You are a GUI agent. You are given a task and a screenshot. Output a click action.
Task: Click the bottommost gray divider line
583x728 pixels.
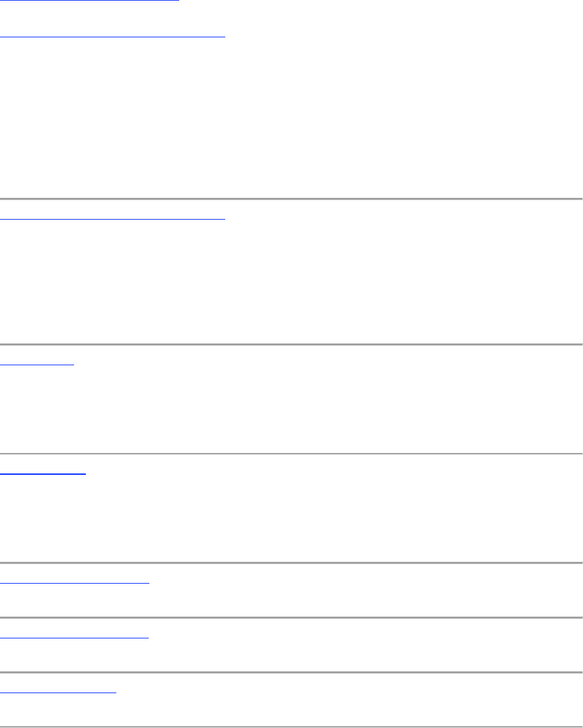pos(291,727)
